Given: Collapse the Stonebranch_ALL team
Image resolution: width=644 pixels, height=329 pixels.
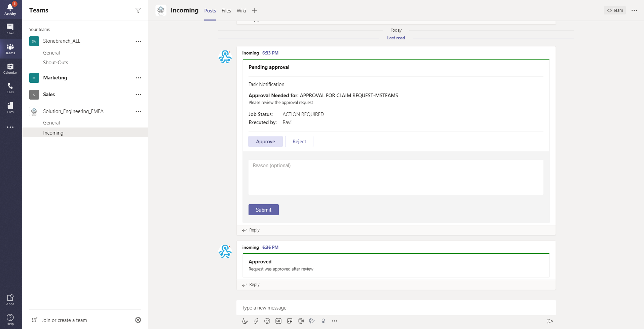Looking at the screenshot, I should [x=62, y=41].
